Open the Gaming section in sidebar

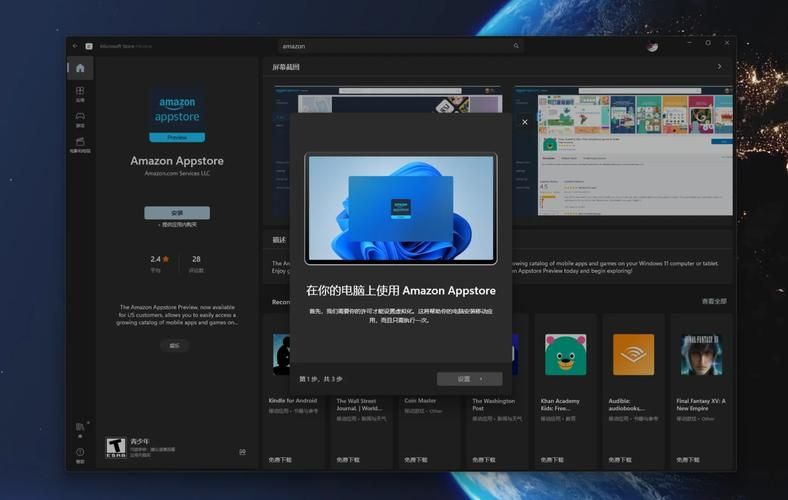point(80,120)
